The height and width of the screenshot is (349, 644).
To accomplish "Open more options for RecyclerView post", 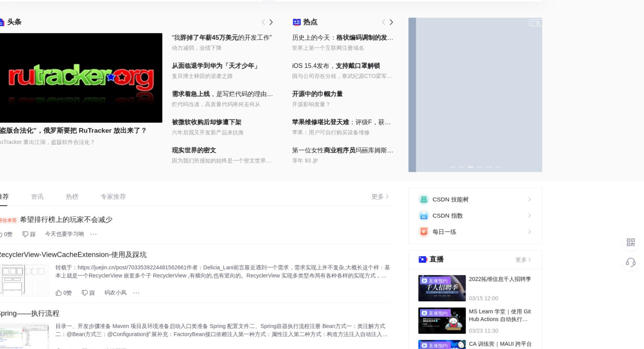I will pos(136,293).
